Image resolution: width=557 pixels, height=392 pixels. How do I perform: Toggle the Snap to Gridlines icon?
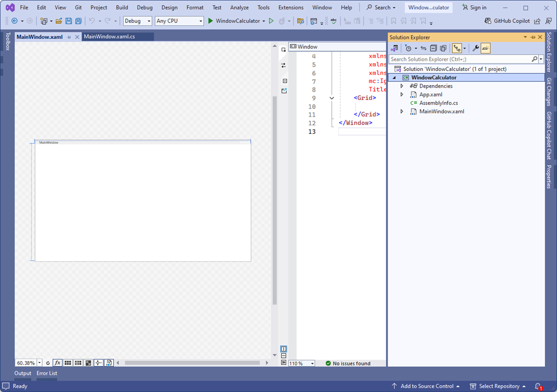78,363
